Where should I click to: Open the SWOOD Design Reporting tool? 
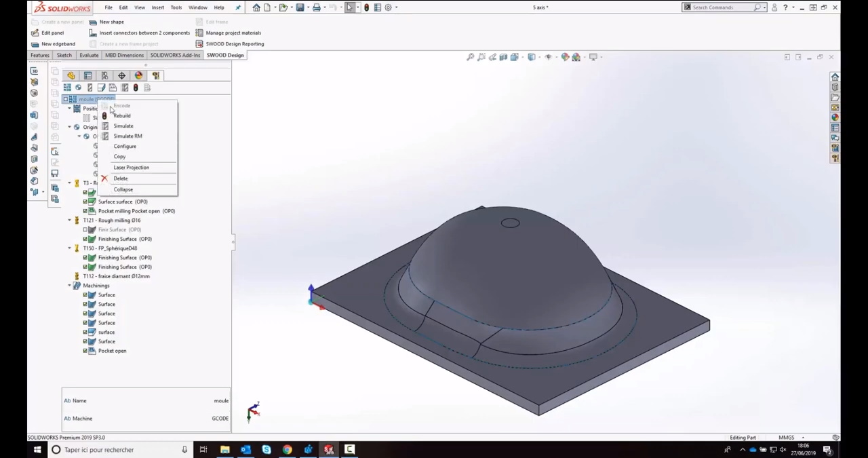click(235, 44)
